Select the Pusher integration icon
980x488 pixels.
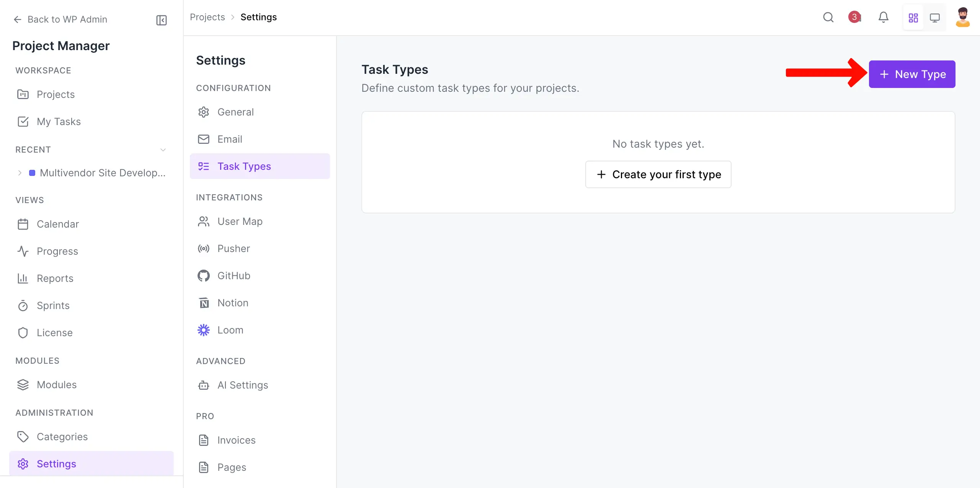203,248
